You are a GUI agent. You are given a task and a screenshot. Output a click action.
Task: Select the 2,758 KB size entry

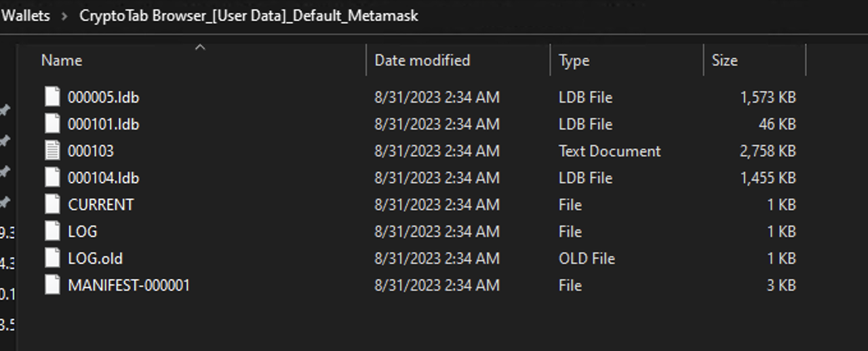768,151
